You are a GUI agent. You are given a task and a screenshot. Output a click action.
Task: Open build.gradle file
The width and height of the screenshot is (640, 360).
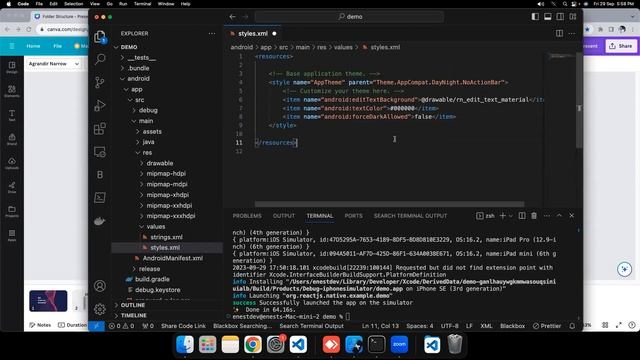pos(152,279)
